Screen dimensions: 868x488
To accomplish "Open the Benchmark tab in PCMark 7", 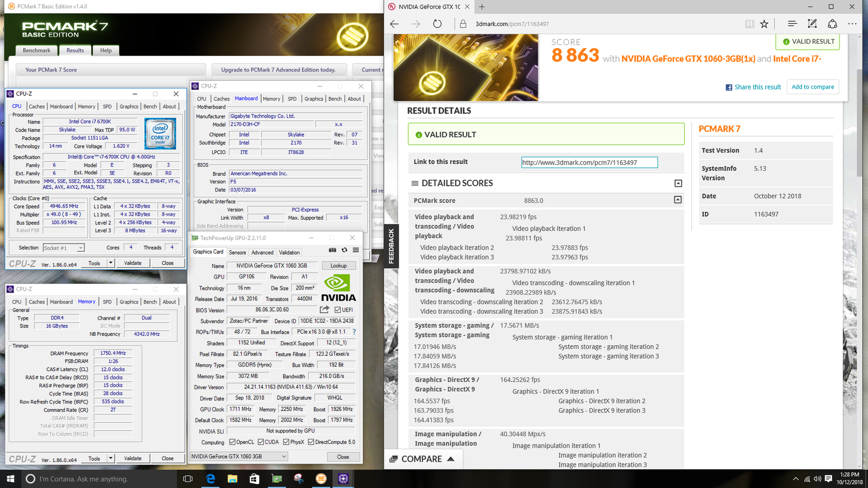I will (x=37, y=50).
